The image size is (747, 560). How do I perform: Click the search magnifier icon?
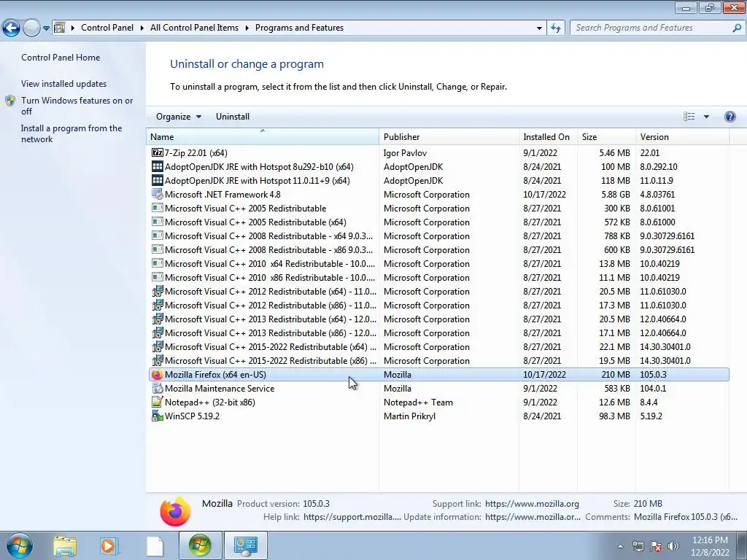(737, 28)
